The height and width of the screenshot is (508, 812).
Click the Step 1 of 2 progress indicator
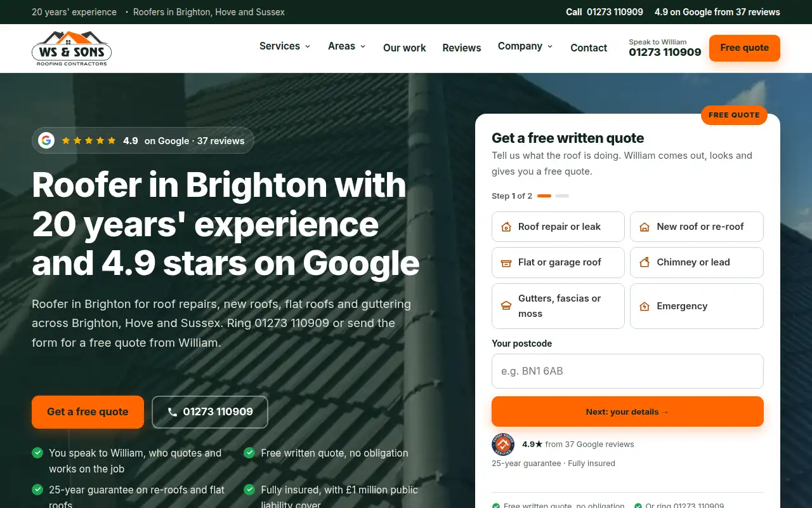[530, 196]
